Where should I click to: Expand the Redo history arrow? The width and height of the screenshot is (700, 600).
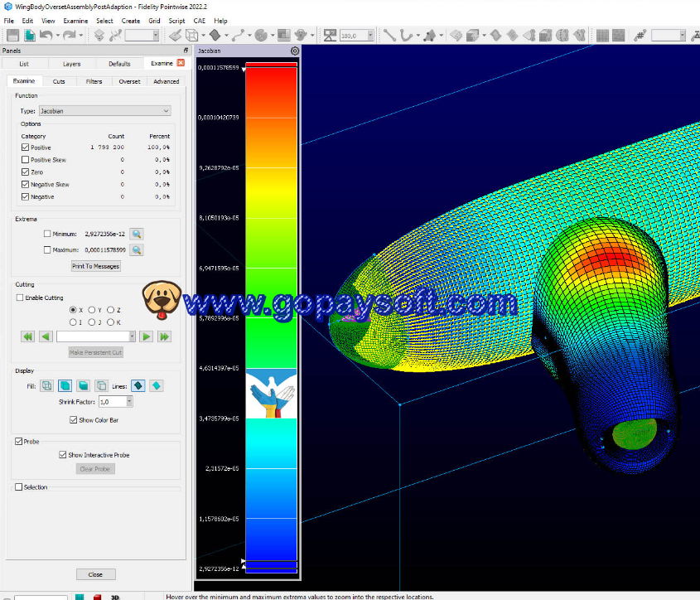point(81,36)
